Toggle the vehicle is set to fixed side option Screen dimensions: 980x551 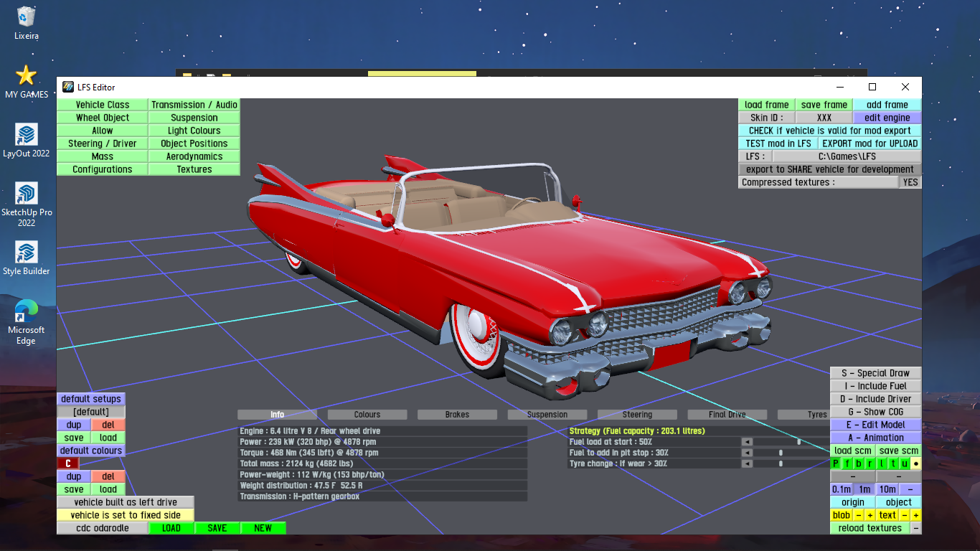126,515
